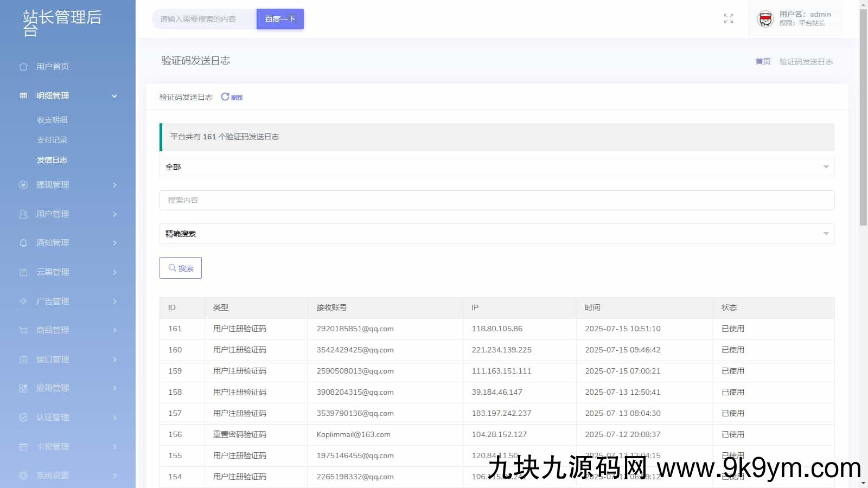The width and height of the screenshot is (868, 488).
Task: Click the yen icon for 提现管理
Action: click(x=23, y=185)
